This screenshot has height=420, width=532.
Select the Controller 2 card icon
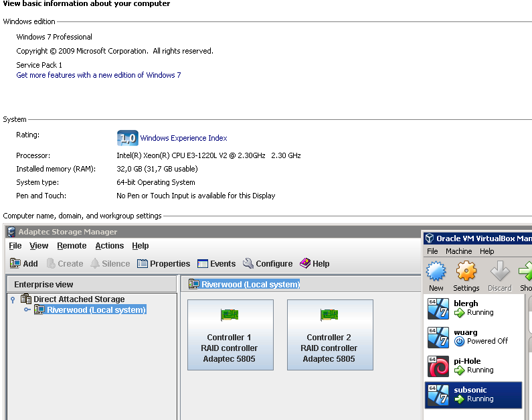click(x=329, y=315)
